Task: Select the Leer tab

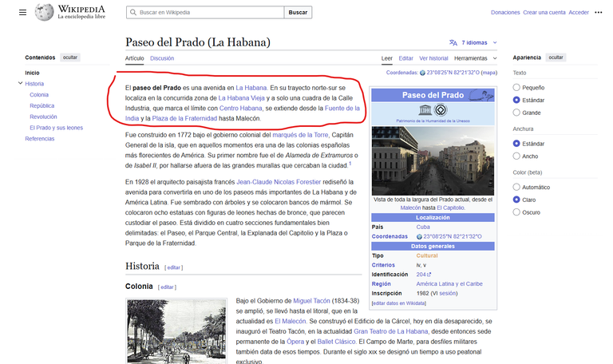Action: point(386,58)
